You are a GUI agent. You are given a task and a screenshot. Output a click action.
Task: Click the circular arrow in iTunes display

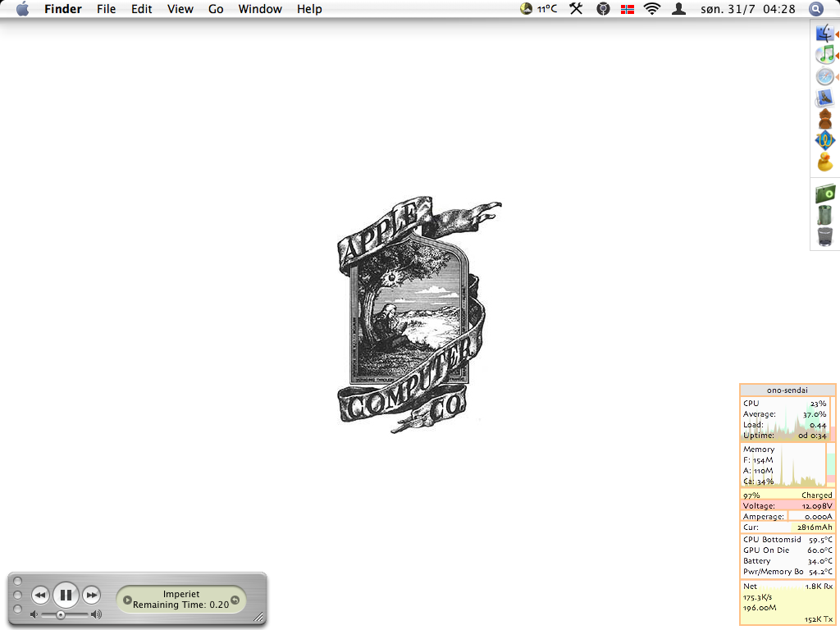click(235, 600)
